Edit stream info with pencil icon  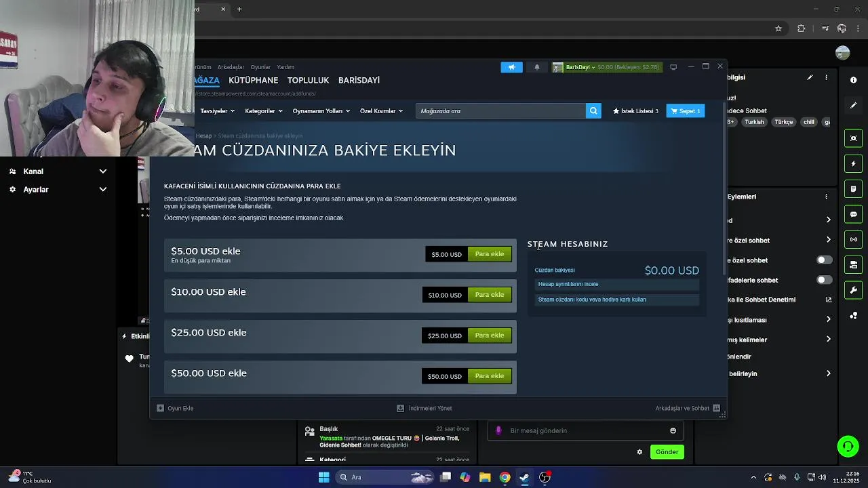click(810, 78)
